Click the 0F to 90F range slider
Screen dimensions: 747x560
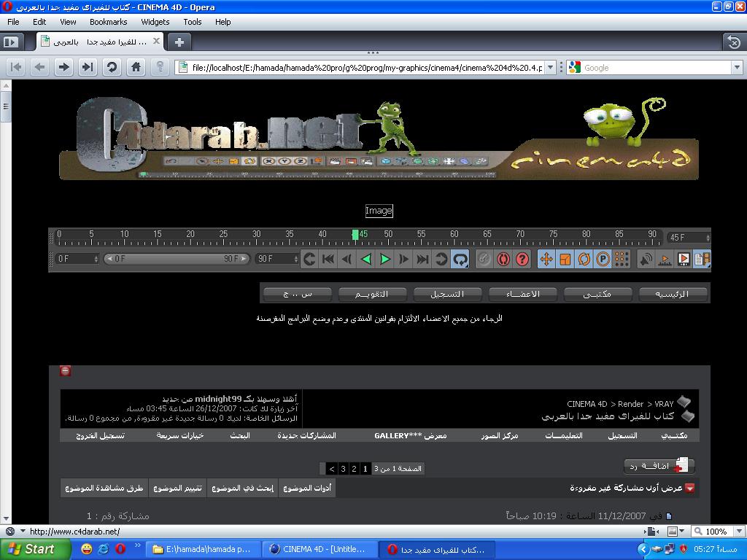click(177, 259)
